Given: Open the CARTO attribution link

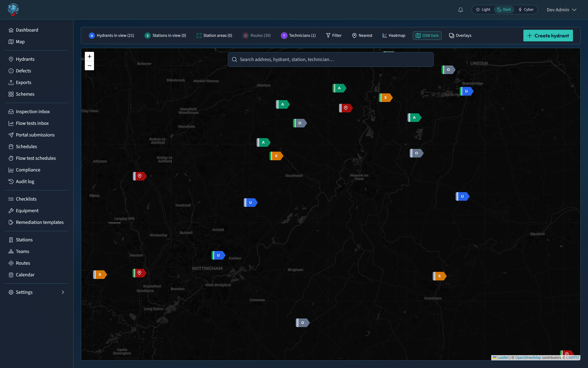Looking at the screenshot, I should pyautogui.click(x=572, y=358).
